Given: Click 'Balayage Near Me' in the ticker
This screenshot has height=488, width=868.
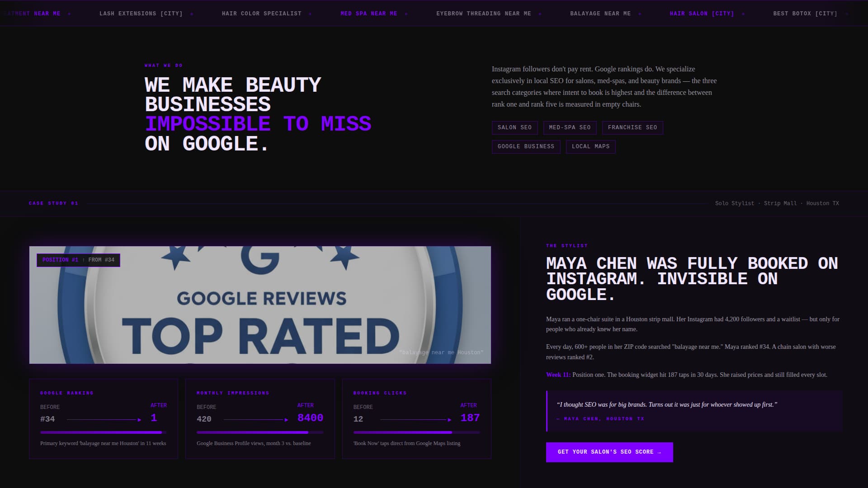Looking at the screenshot, I should 600,14.
